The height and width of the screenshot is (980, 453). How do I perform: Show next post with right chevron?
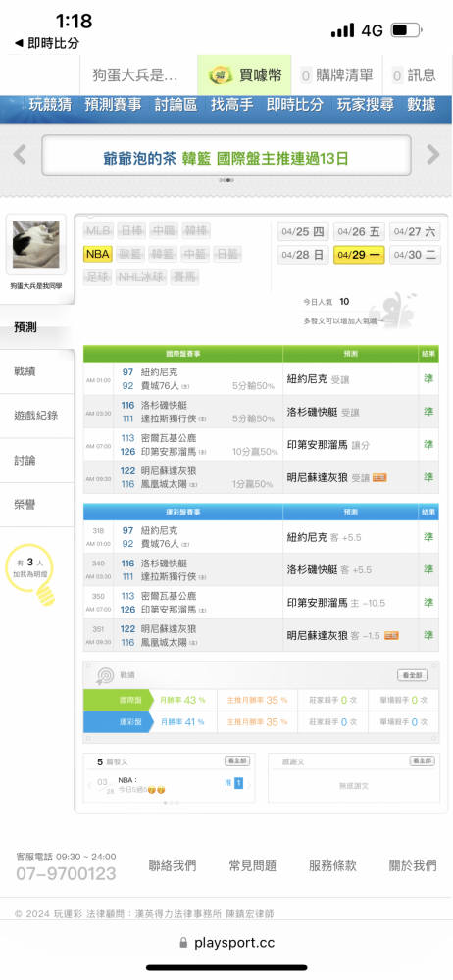click(x=250, y=785)
